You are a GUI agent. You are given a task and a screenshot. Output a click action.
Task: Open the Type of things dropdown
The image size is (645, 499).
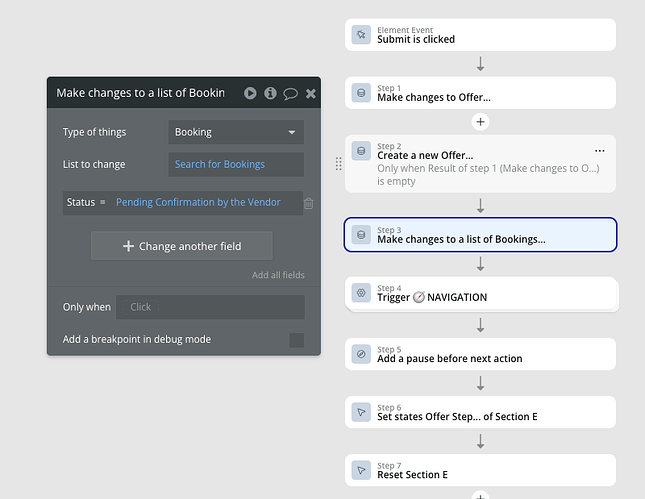(x=236, y=132)
